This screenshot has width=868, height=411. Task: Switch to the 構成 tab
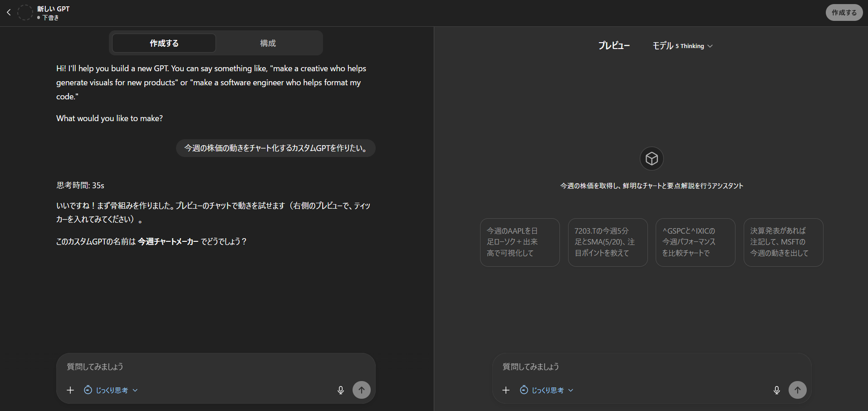coord(268,43)
